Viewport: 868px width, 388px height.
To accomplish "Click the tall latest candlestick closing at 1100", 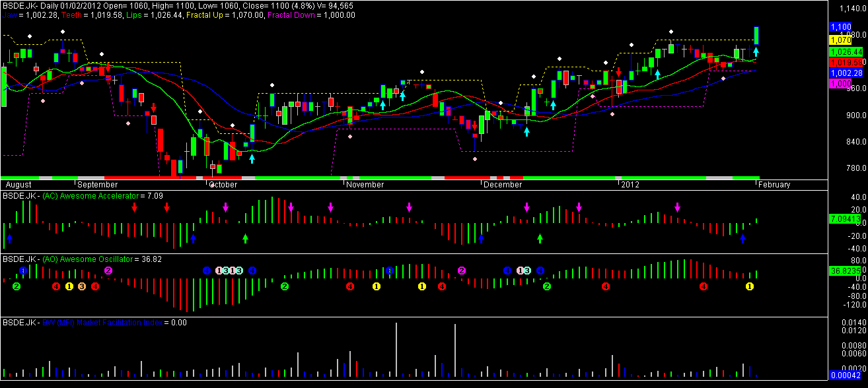I will point(756,35).
